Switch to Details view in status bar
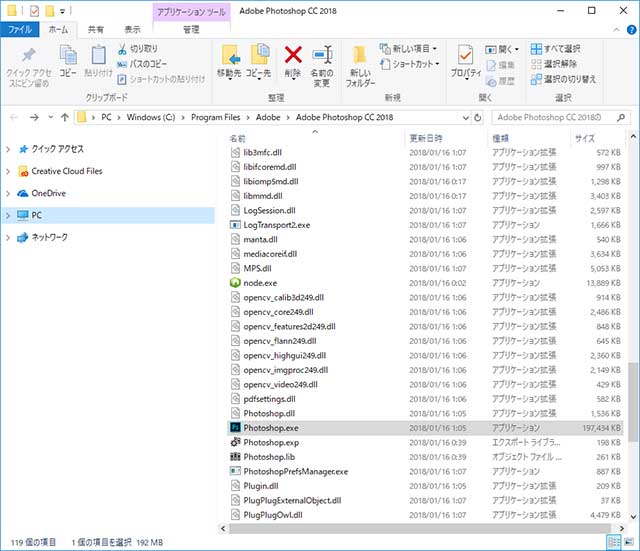Screen dimensions: 640x551 pyautogui.click(x=614, y=542)
